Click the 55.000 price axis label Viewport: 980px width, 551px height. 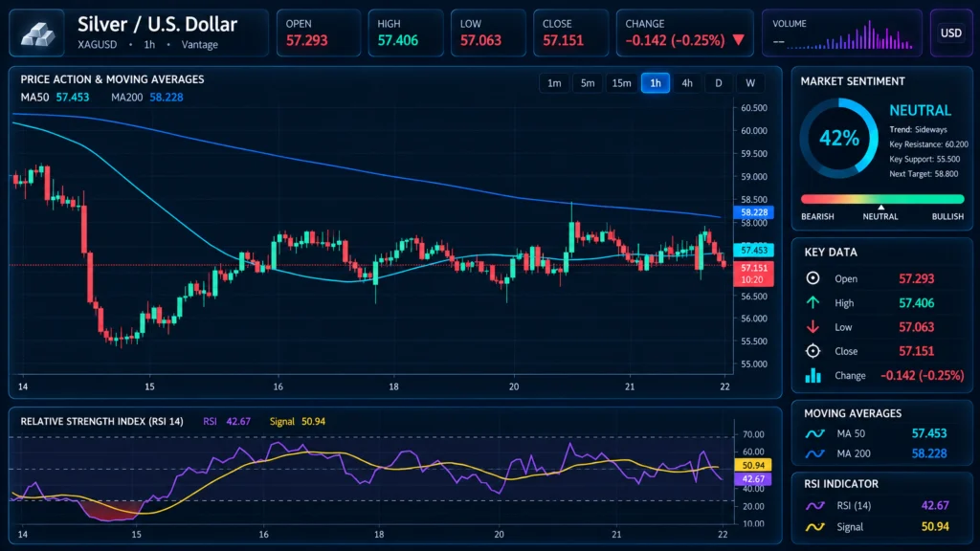click(x=754, y=364)
